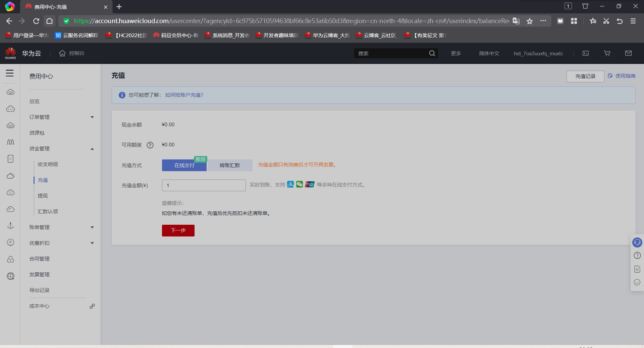Open the shopping cart
Image resolution: width=644 pixels, height=348 pixels.
click(x=607, y=53)
